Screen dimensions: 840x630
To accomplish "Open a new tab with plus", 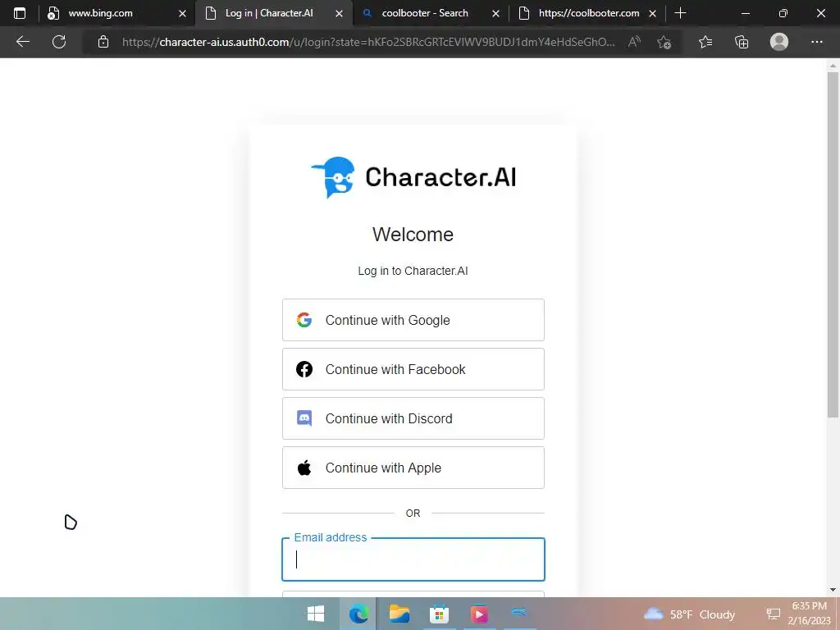I will coord(680,13).
